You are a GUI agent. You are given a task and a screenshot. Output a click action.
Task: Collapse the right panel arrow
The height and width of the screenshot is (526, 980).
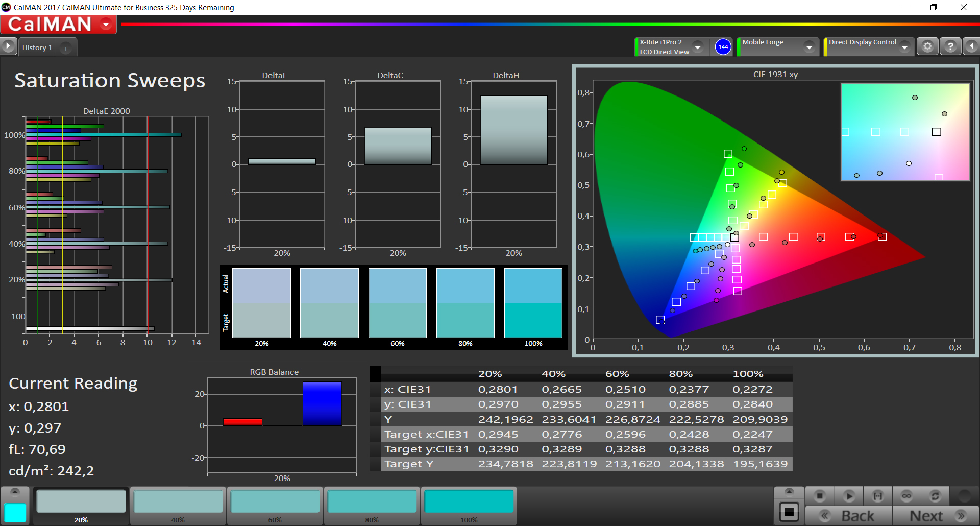(x=971, y=46)
